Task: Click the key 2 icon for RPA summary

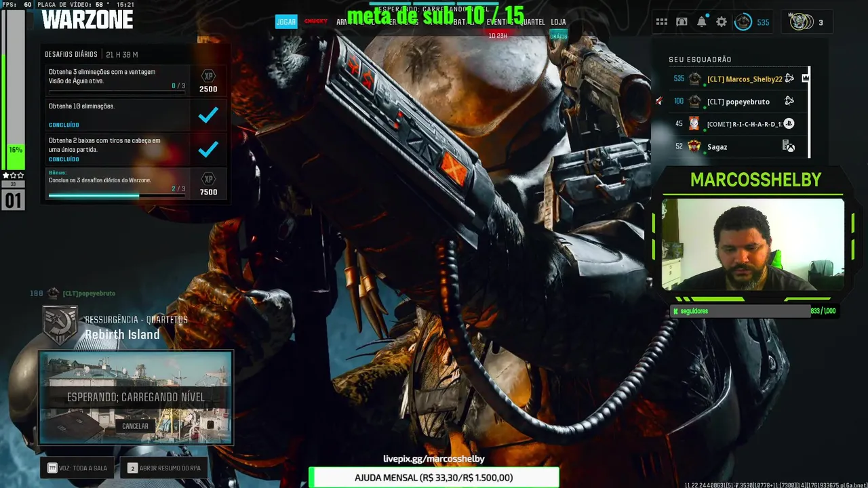Action: point(133,468)
